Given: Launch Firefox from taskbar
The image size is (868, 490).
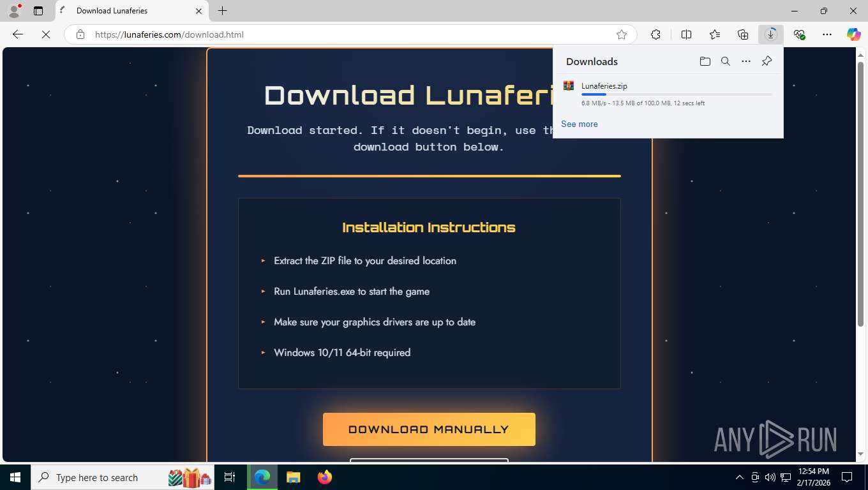Looking at the screenshot, I should coord(325,477).
